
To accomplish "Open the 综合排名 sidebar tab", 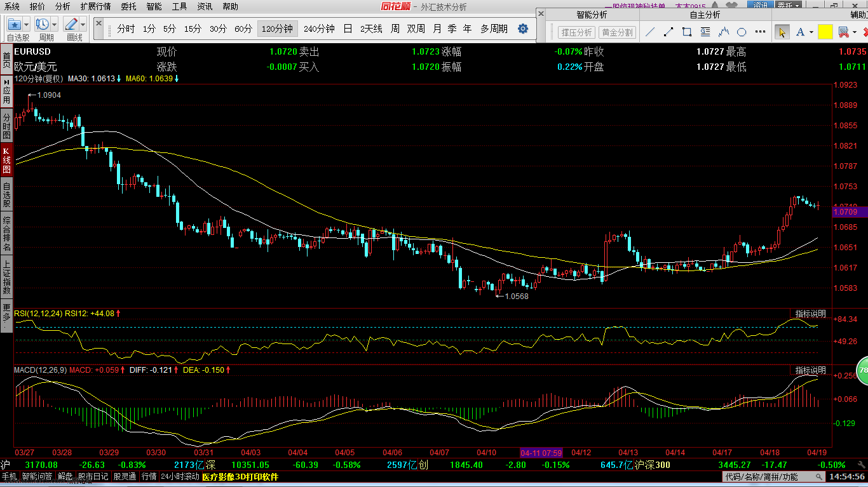I will click(6, 233).
